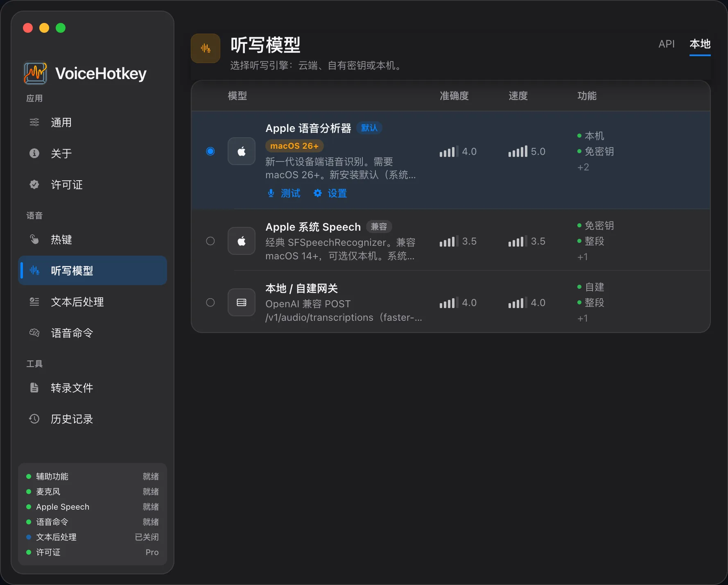Click the macOS 26+ badge
Image resolution: width=728 pixels, height=585 pixels.
click(294, 146)
